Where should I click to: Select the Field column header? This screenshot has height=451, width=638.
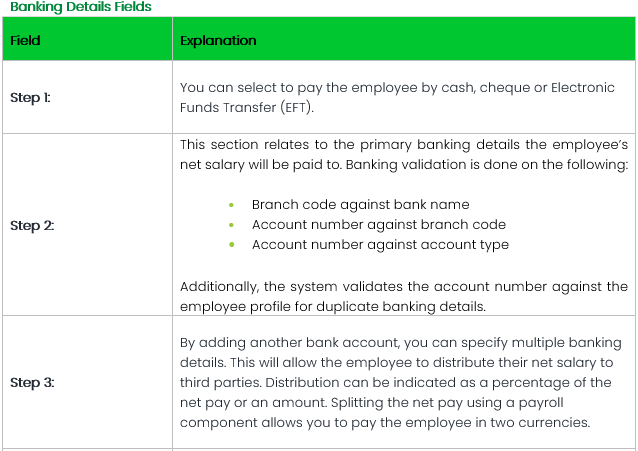pyautogui.click(x=25, y=41)
